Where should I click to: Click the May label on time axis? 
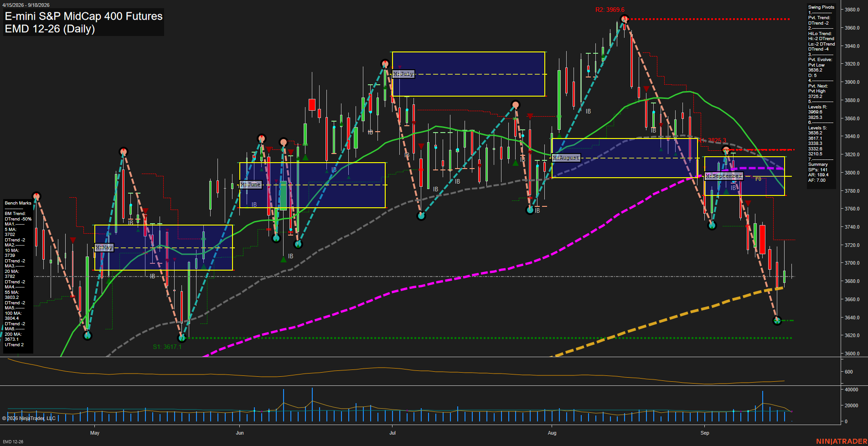(x=95, y=433)
